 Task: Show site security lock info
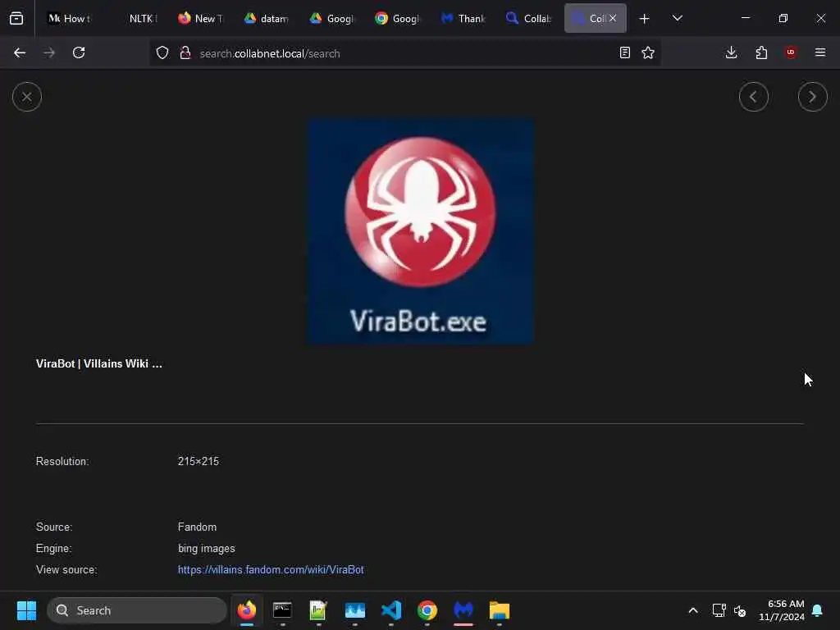coord(185,52)
